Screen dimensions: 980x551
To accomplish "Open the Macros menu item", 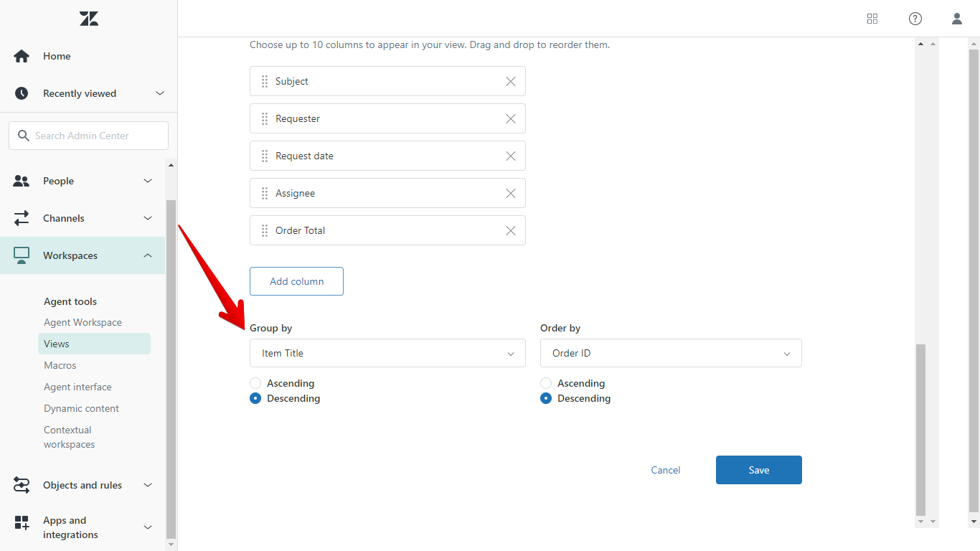I will coord(60,365).
